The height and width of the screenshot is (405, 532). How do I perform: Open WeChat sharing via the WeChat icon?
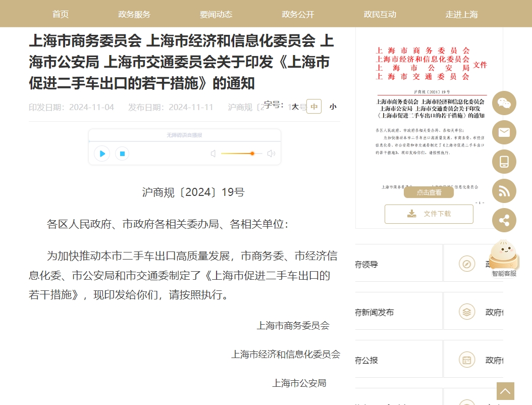504,103
